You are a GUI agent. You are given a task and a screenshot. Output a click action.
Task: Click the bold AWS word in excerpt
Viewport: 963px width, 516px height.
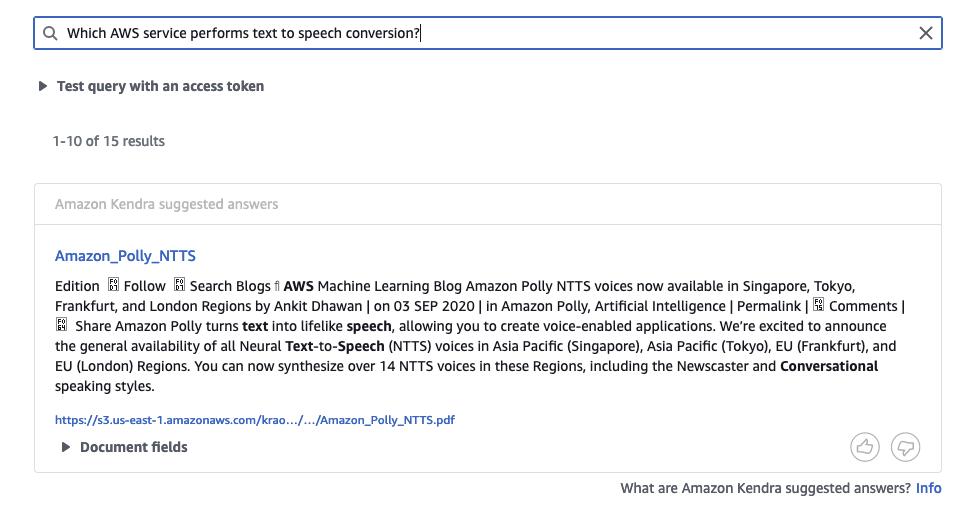[x=298, y=286]
